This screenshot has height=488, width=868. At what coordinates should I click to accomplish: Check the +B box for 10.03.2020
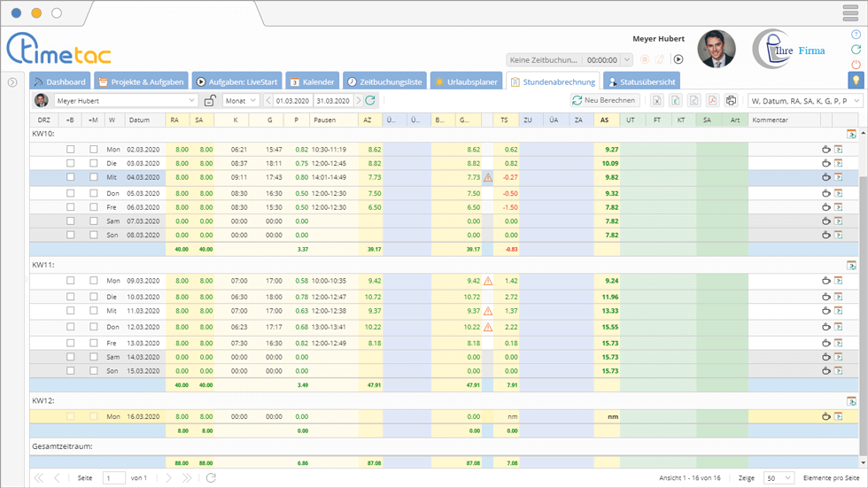(71, 297)
